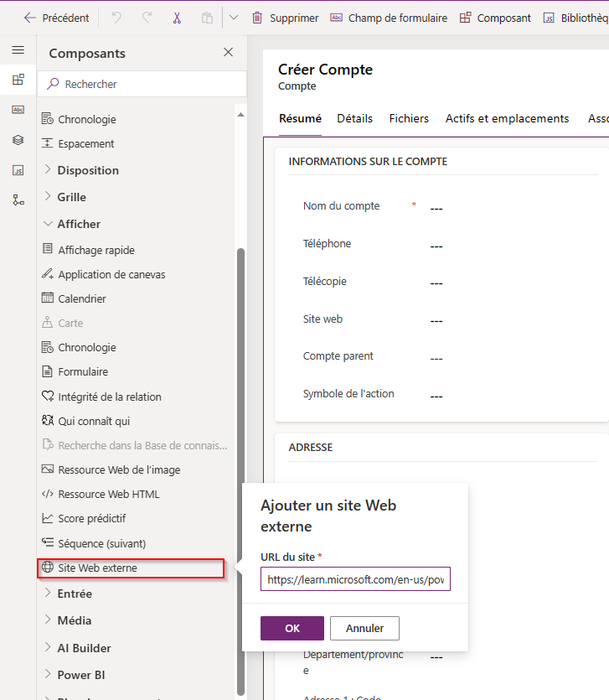Click the URL du site input

pos(355,579)
